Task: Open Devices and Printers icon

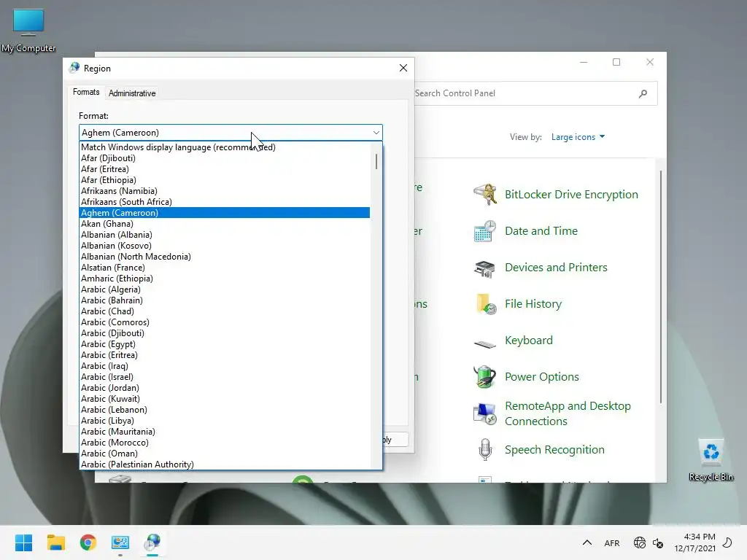Action: point(485,268)
